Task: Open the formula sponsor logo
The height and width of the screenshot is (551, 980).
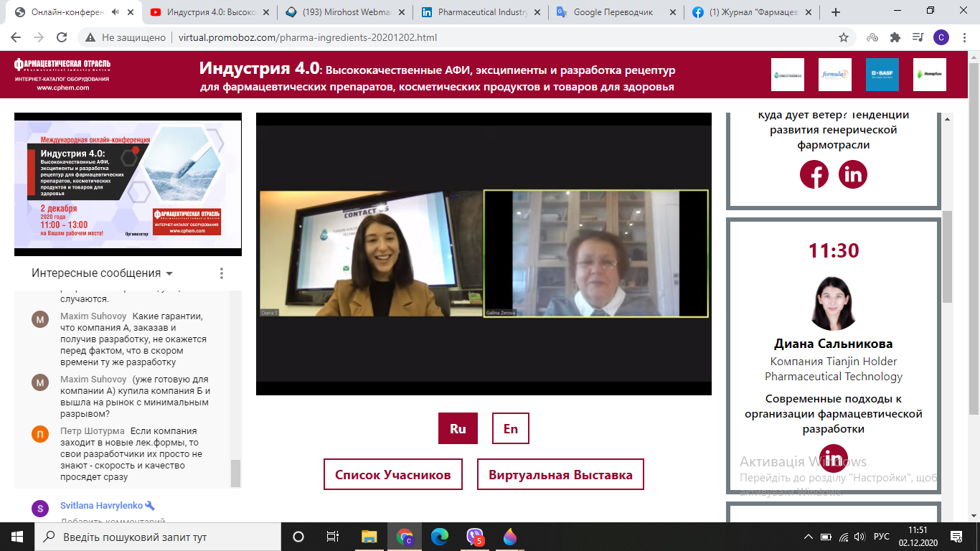Action: coord(834,75)
